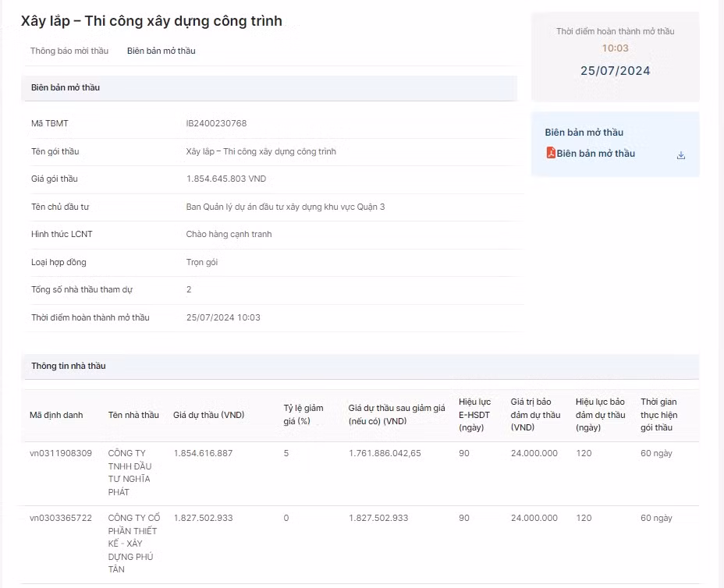Click the Tỷ lệ giảm giá column header

(303, 415)
